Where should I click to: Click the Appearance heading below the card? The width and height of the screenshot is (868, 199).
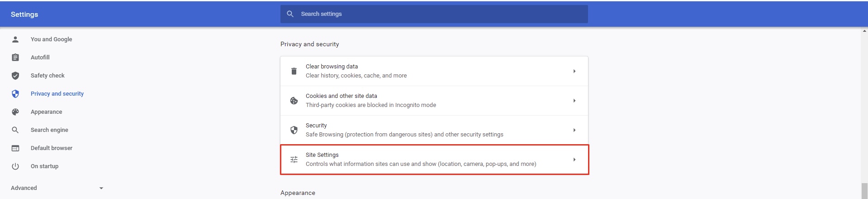tap(298, 193)
